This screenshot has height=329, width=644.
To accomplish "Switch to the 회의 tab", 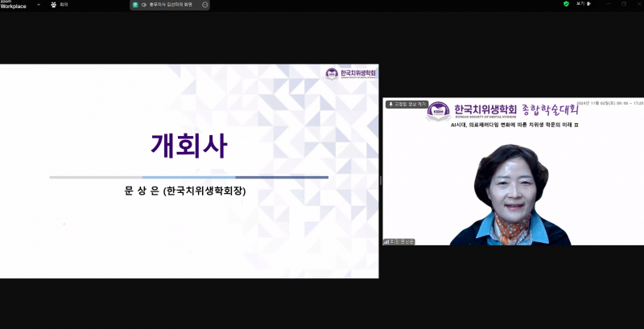I will click(x=64, y=4).
